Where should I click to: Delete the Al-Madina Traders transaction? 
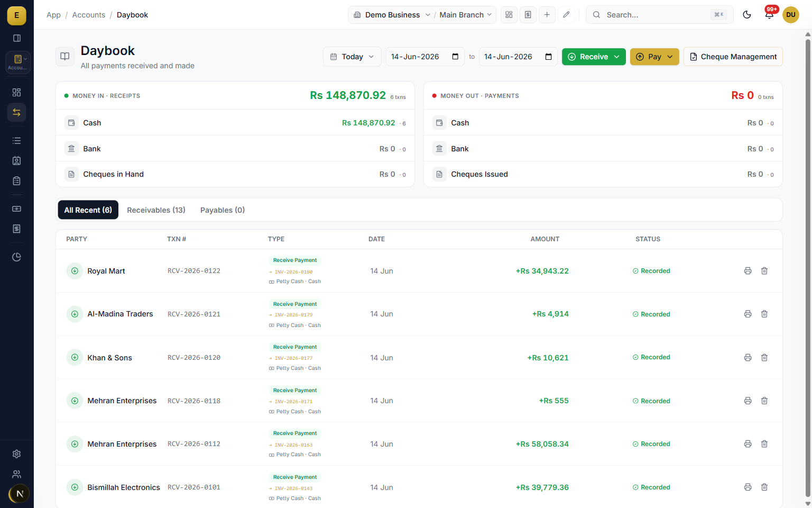coord(764,314)
